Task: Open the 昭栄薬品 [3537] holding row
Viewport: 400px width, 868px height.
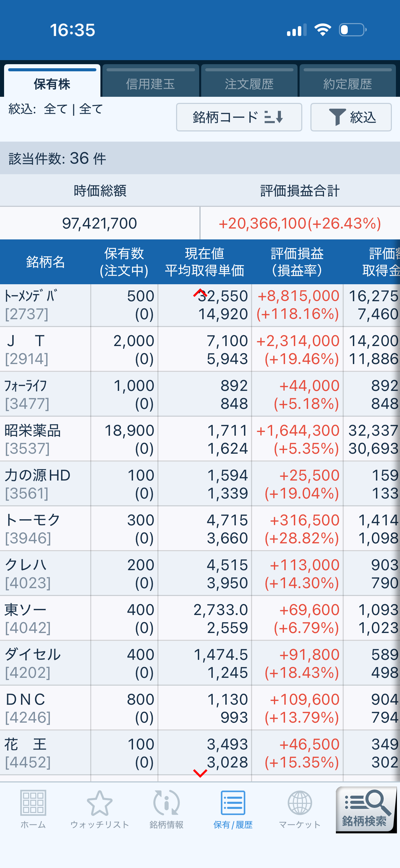Action: [x=200, y=439]
